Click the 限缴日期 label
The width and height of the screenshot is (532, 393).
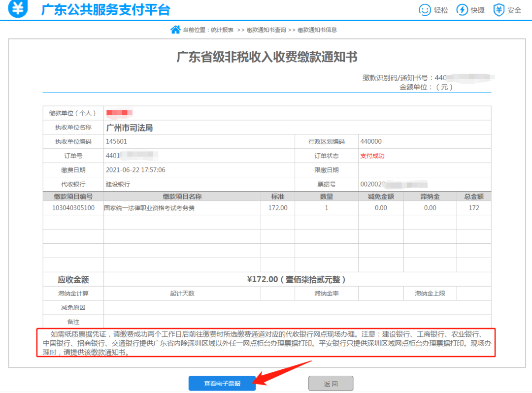(327, 170)
